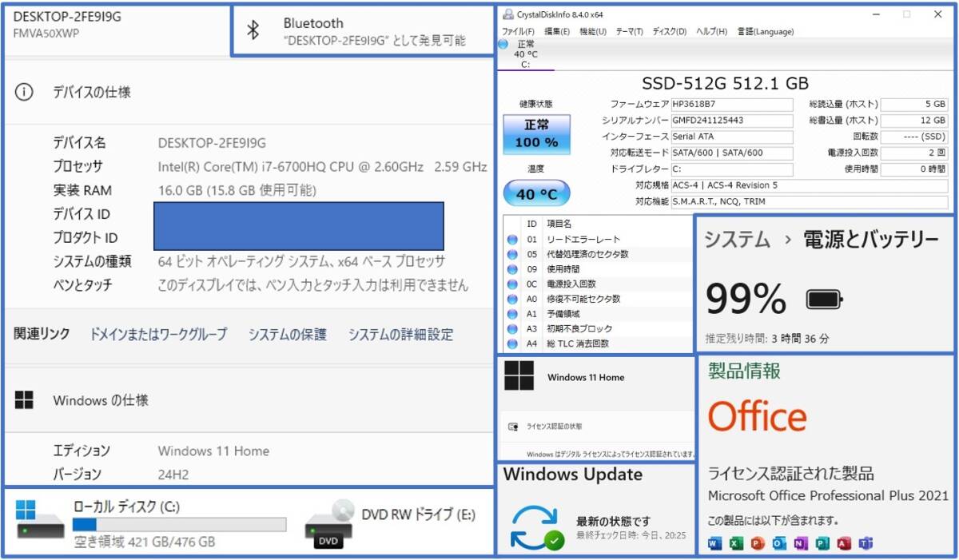This screenshot has width=959, height=560.
Task: Click the OneNote icon in Office product info
Action: point(801,543)
